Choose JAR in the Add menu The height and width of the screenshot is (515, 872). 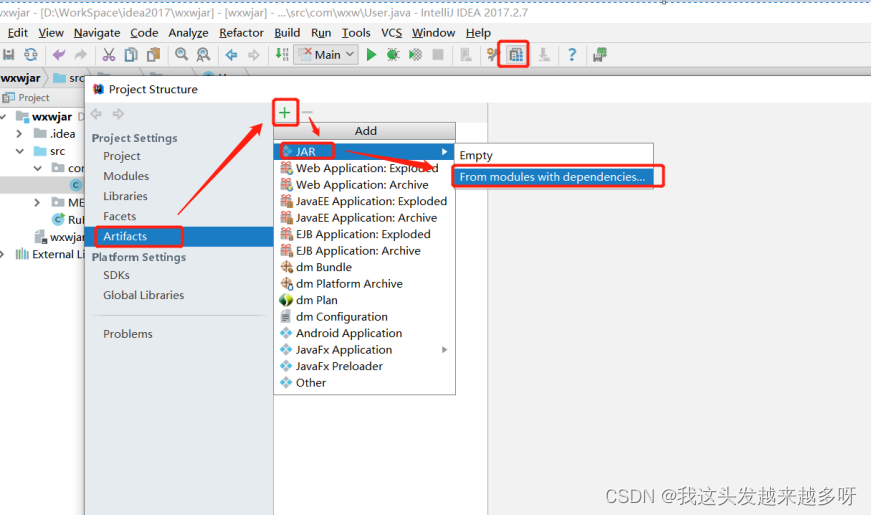364,151
